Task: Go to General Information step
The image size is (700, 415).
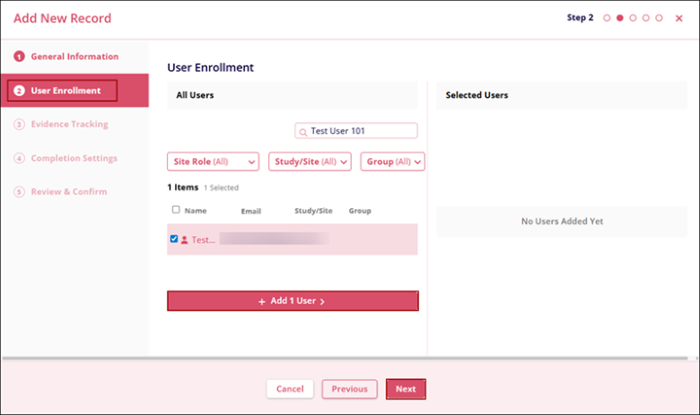Action: coord(74,57)
